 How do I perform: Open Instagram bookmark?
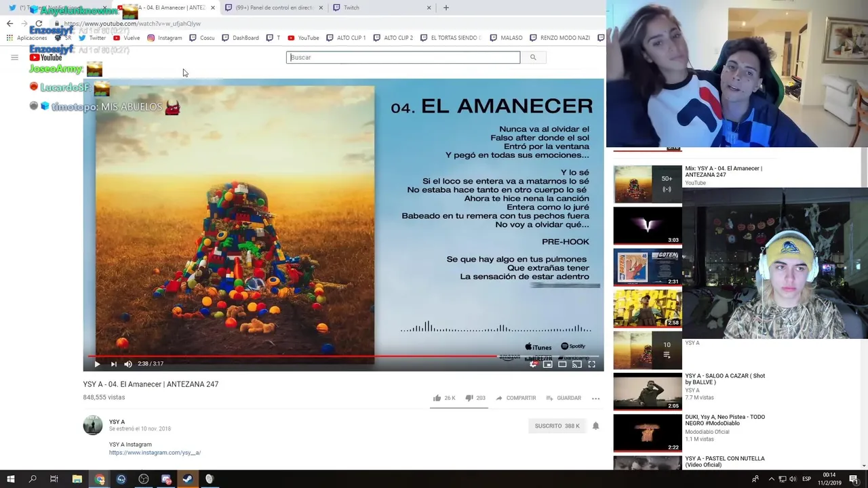pos(164,38)
